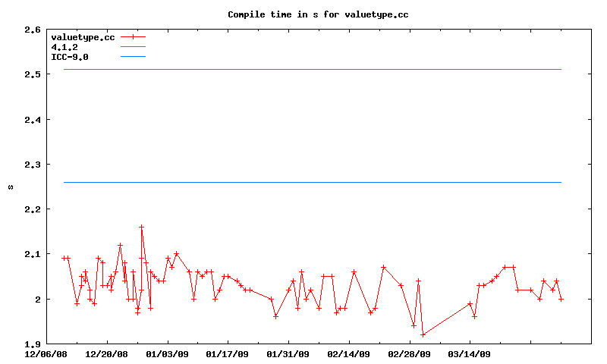Click the 1.9 y-axis tick label
607x364 pixels.
tap(31, 344)
